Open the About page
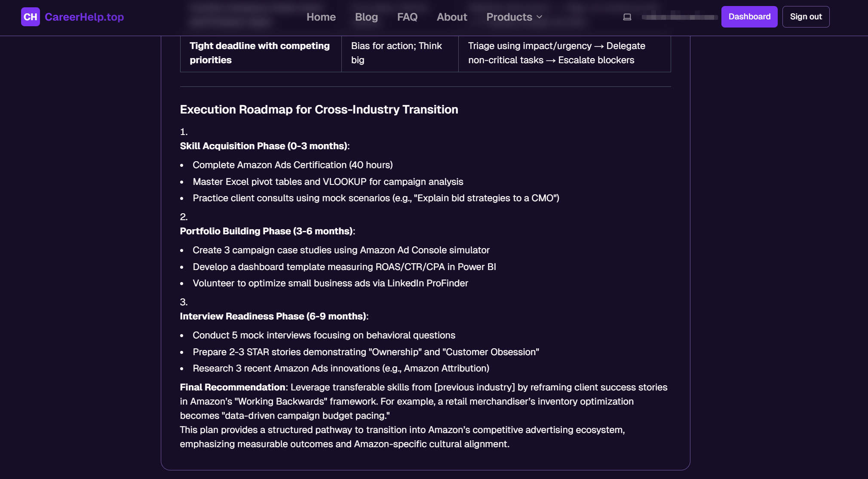Image resolution: width=868 pixels, height=479 pixels. coord(451,17)
